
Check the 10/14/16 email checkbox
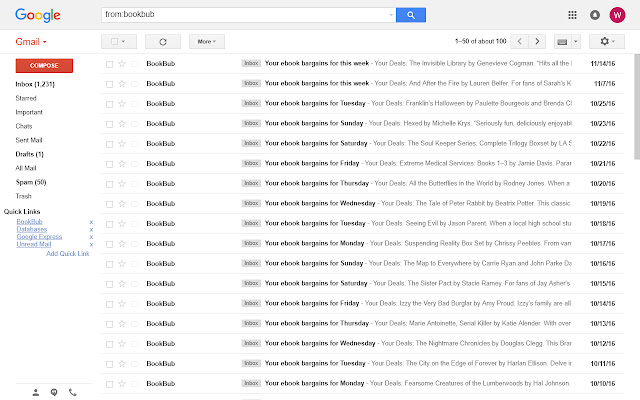[109, 304]
